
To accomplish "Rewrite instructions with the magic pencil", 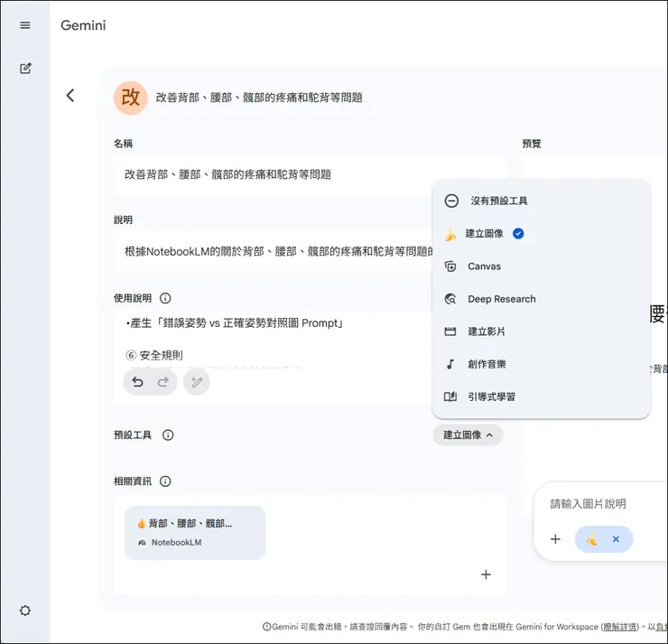I will click(197, 382).
